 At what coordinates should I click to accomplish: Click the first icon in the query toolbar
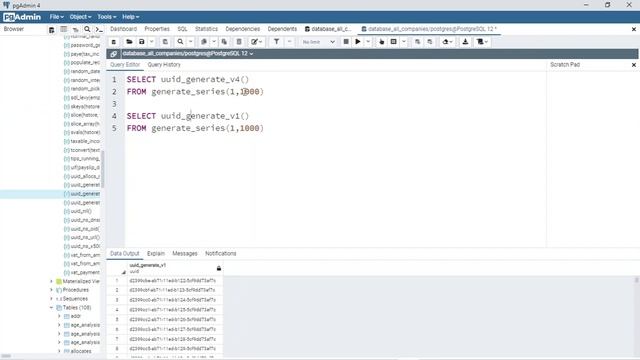click(x=114, y=42)
